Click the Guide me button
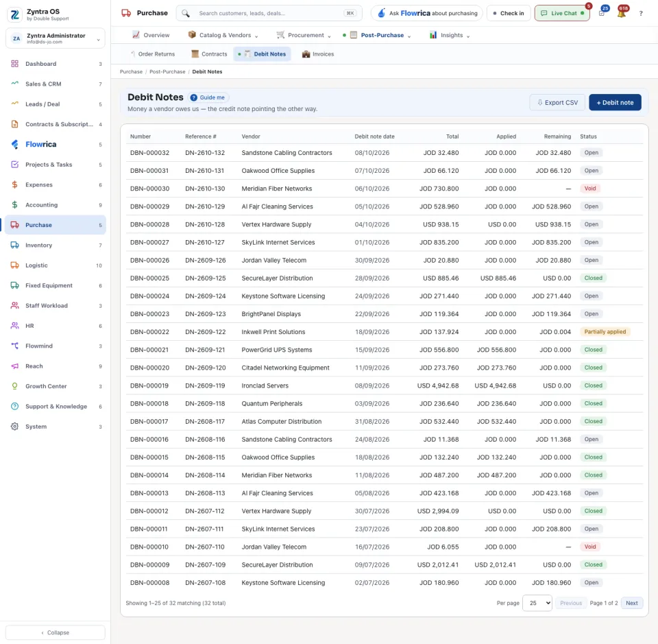The image size is (658, 644). click(x=208, y=97)
